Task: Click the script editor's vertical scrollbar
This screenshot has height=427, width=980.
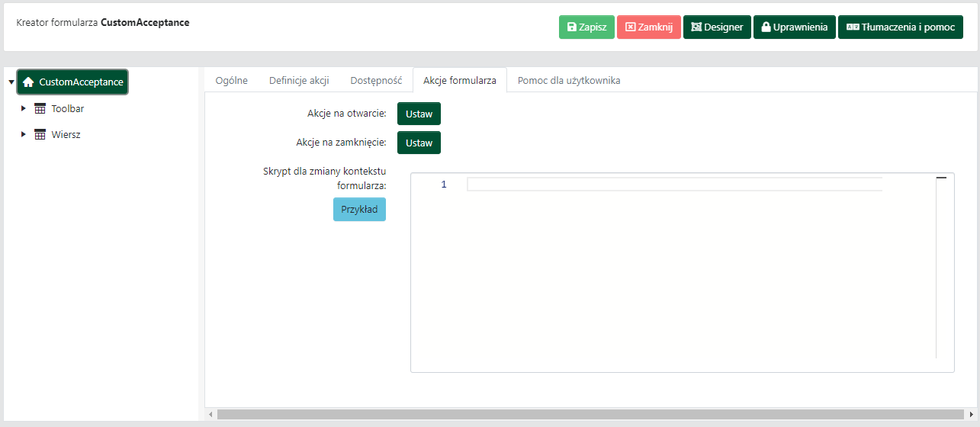Action: [x=940, y=267]
